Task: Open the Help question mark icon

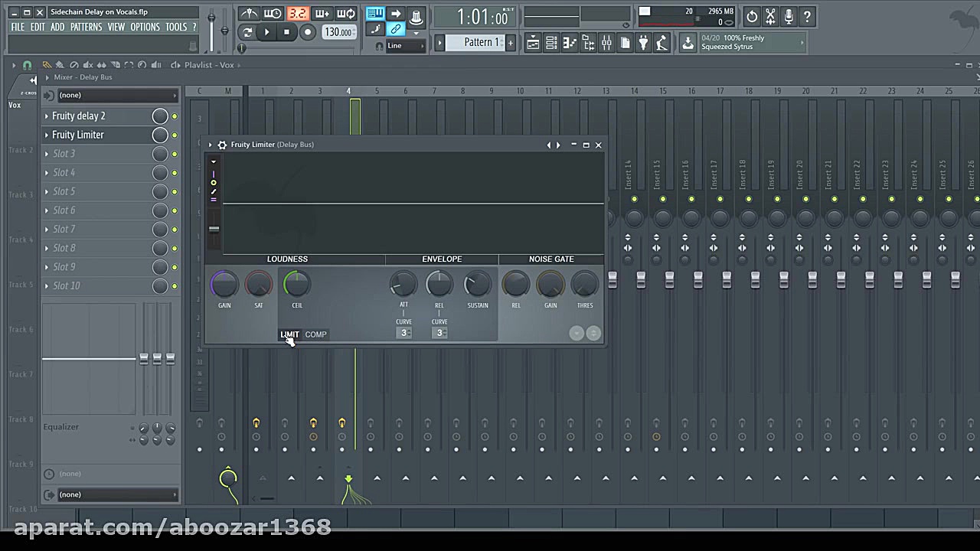Action: [807, 15]
